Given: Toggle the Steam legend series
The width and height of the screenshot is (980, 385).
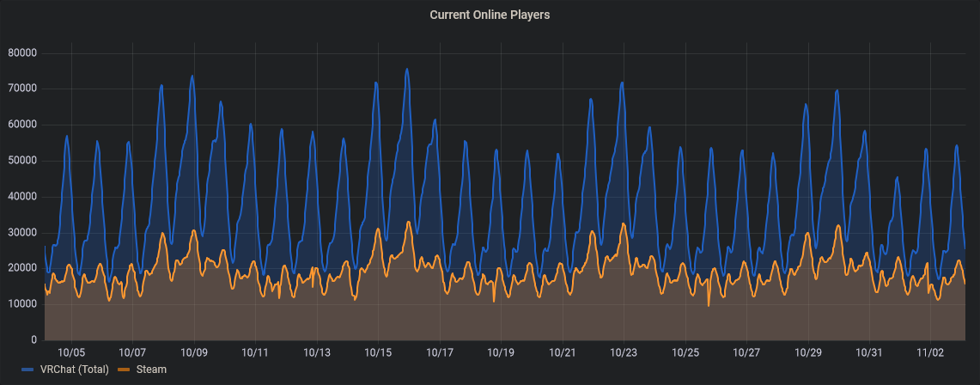Looking at the screenshot, I should [x=152, y=370].
